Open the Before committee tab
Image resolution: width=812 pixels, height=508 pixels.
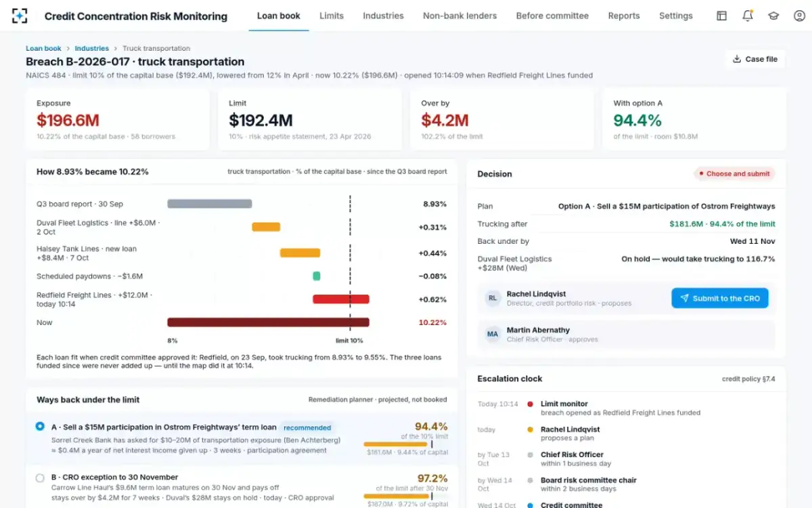pos(552,16)
